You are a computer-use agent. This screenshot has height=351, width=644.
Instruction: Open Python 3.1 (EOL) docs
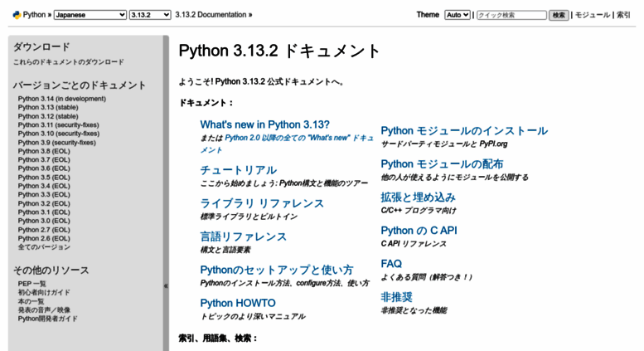coord(44,212)
